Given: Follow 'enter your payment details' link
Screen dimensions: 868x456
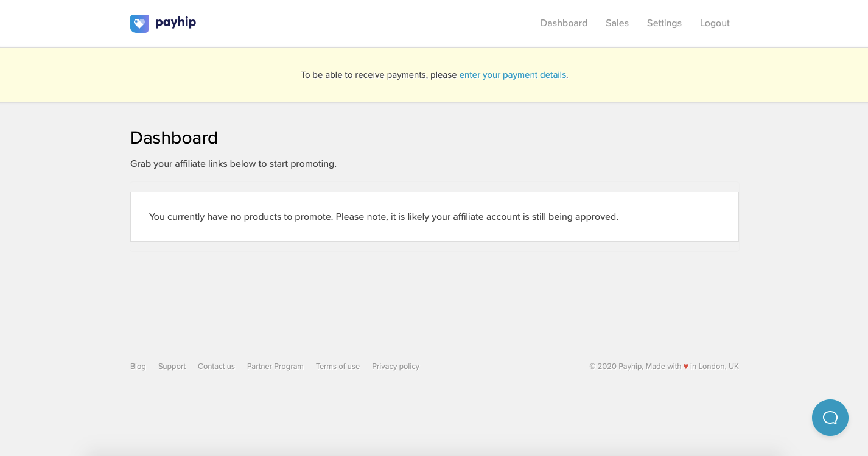Looking at the screenshot, I should point(513,75).
